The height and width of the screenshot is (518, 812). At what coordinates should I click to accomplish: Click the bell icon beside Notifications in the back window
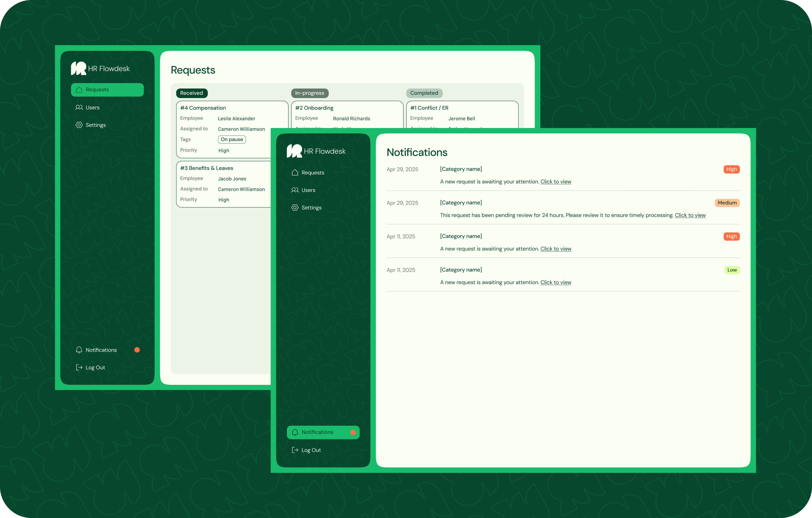(x=79, y=350)
